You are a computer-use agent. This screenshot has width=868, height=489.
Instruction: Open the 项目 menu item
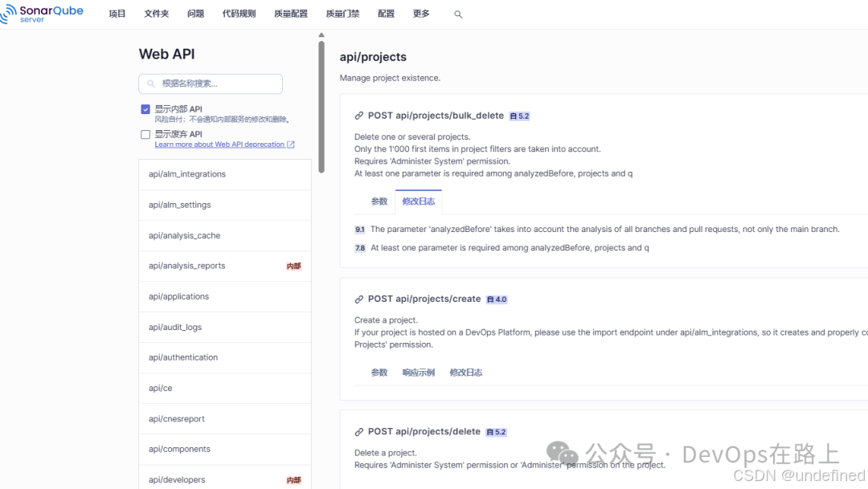[117, 14]
